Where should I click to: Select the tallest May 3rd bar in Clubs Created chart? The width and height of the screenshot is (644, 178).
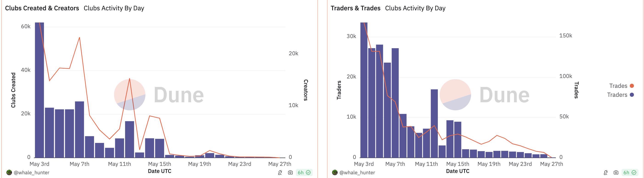(x=39, y=90)
